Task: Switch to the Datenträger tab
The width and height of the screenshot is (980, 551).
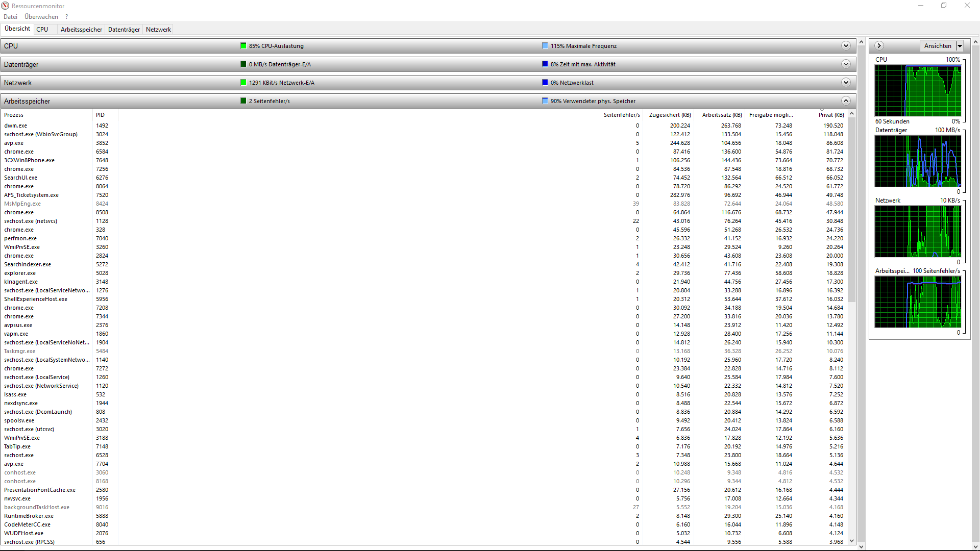Action: (124, 30)
